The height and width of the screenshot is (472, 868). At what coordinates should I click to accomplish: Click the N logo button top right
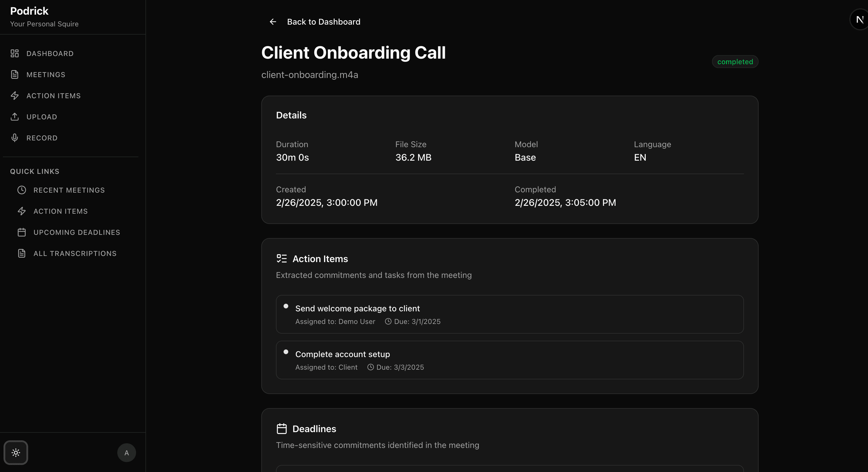pyautogui.click(x=859, y=20)
